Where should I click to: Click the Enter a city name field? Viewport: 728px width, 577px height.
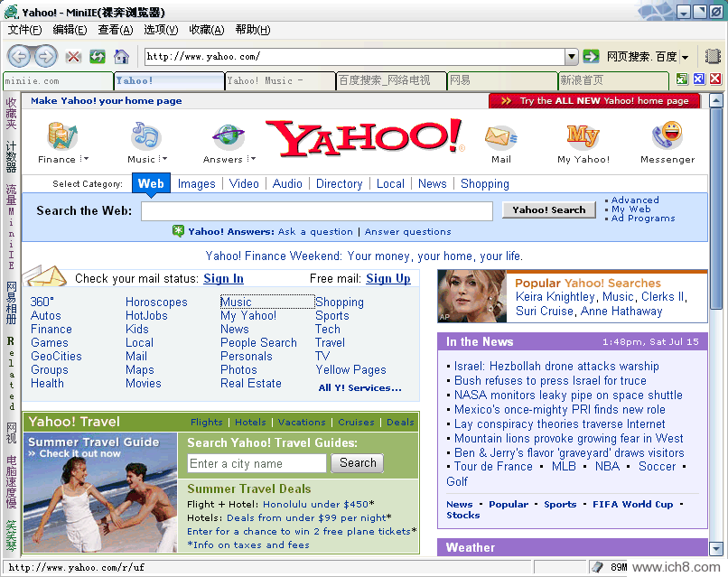point(257,463)
